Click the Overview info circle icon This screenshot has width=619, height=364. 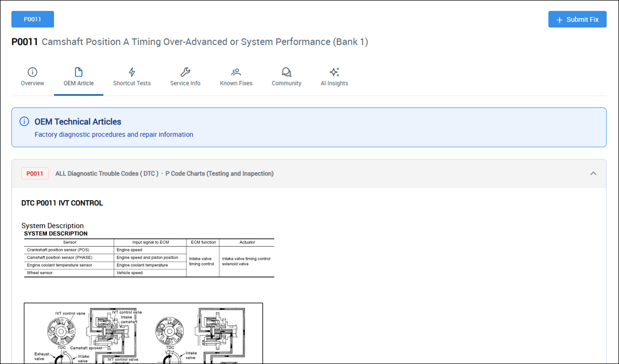(32, 72)
